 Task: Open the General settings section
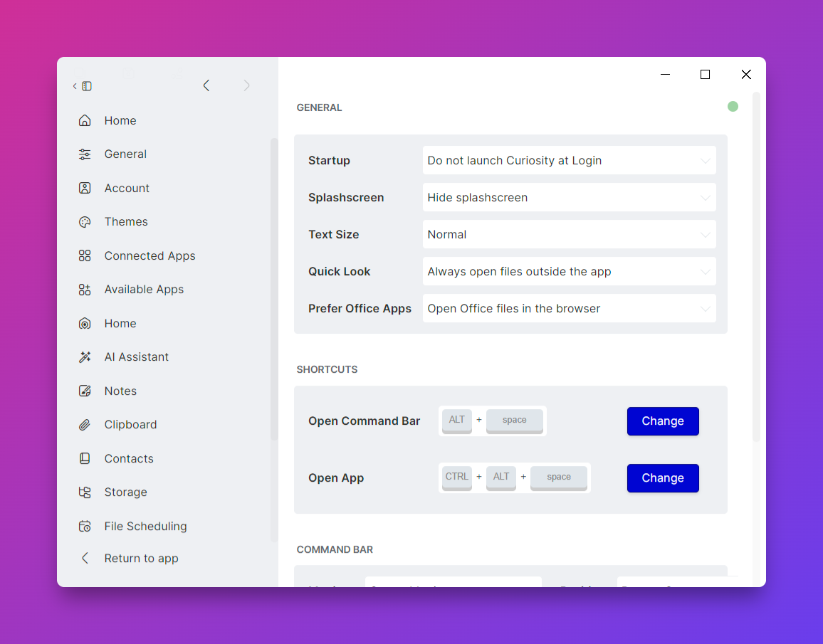pyautogui.click(x=125, y=154)
